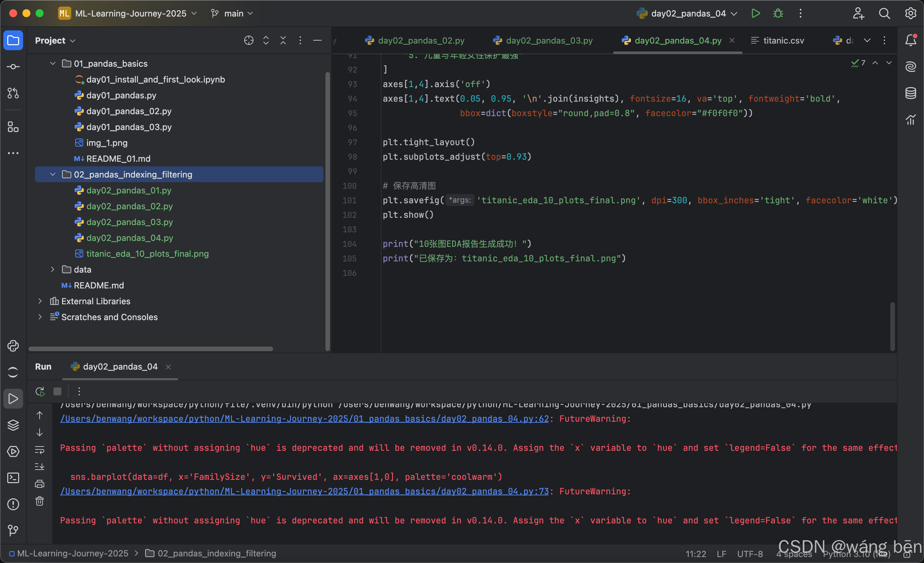Click the project tree horizontal scrollbar
This screenshot has height=563, width=924.
[x=150, y=349]
